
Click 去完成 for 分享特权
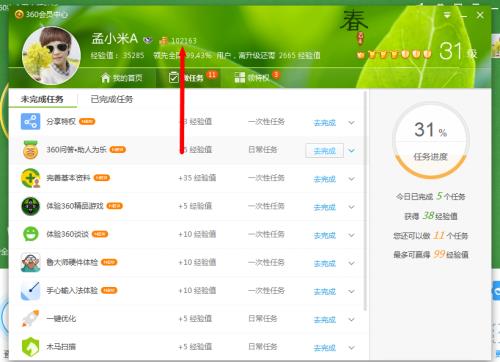(x=324, y=123)
